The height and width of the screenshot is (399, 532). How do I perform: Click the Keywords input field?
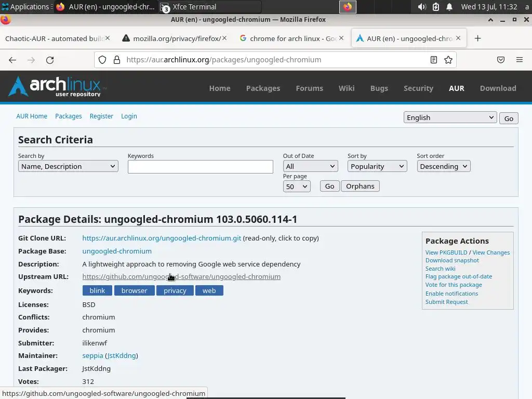coord(201,167)
